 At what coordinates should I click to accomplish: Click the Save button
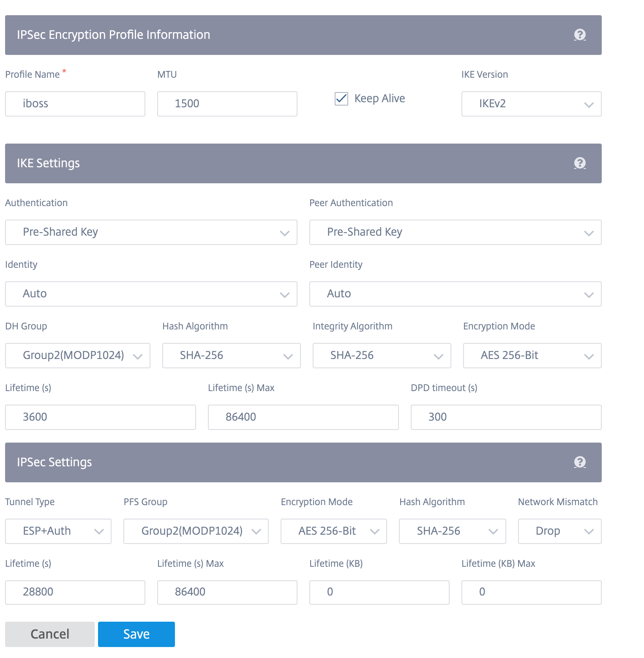tap(136, 634)
